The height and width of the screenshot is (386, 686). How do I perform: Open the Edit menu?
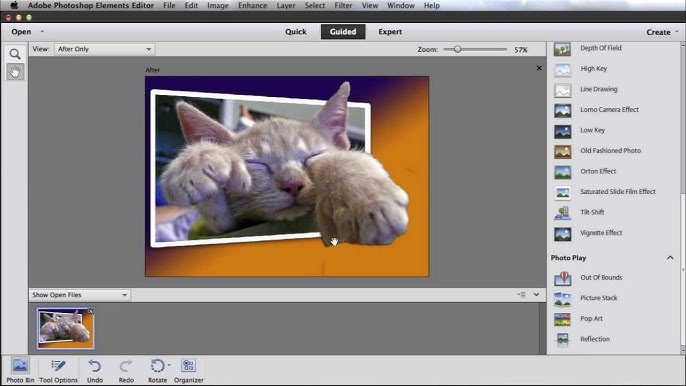[x=191, y=5]
